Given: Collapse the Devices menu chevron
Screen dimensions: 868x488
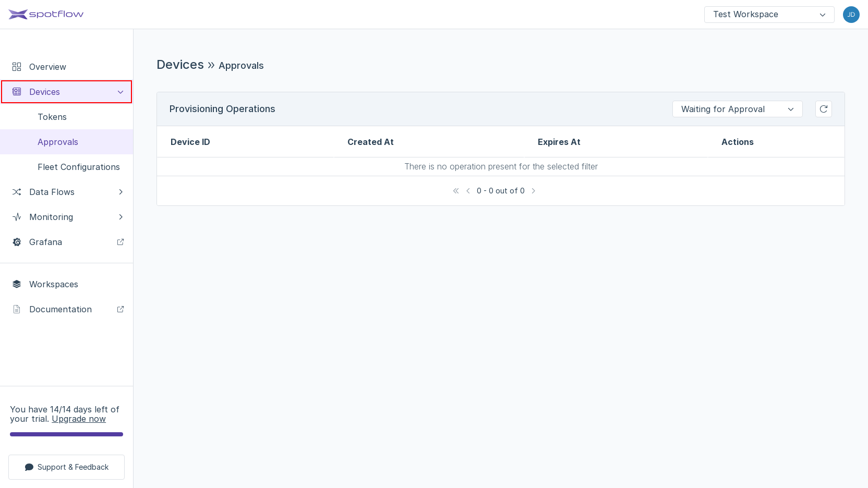Looking at the screenshot, I should (x=120, y=92).
